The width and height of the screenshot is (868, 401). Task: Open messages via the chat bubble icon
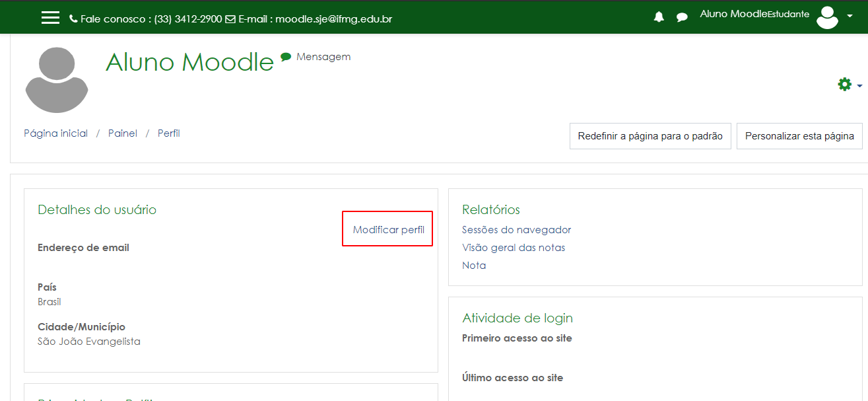click(x=681, y=17)
